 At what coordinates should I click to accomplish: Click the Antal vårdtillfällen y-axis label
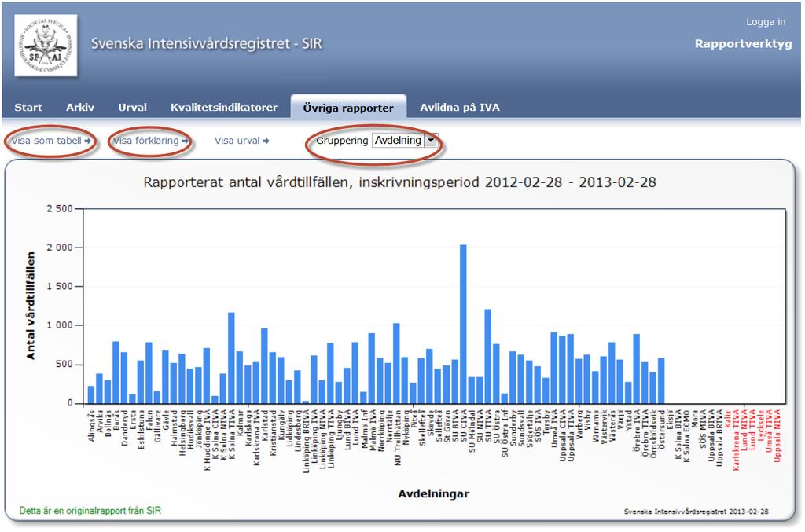click(31, 306)
